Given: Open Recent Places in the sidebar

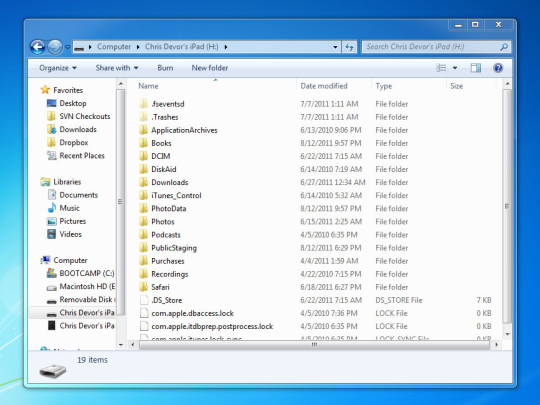Looking at the screenshot, I should click(x=82, y=156).
